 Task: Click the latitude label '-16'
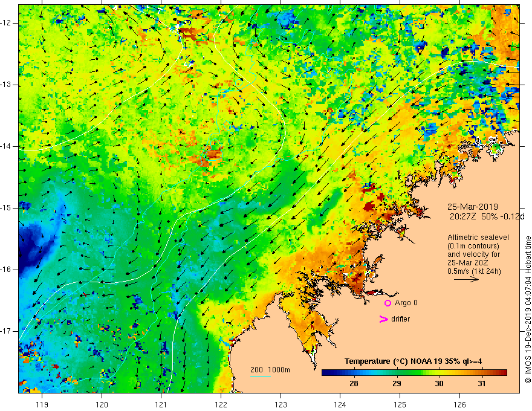coord(7,270)
